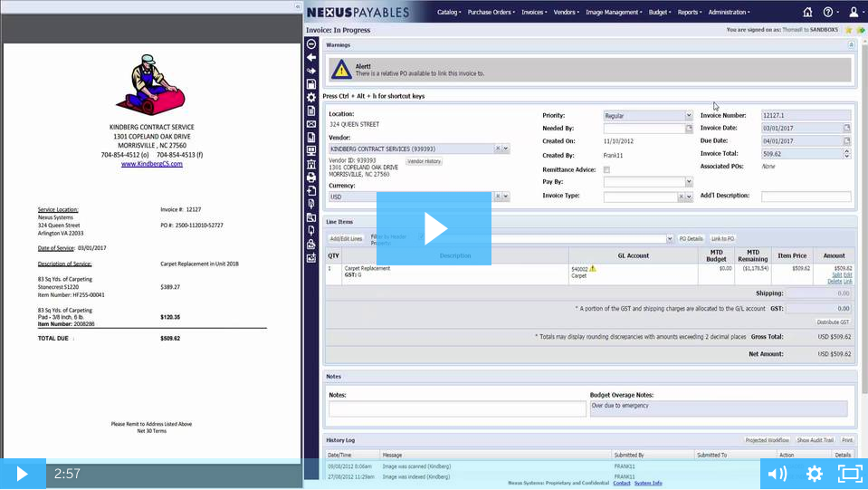Open the user profile icon

854,12
